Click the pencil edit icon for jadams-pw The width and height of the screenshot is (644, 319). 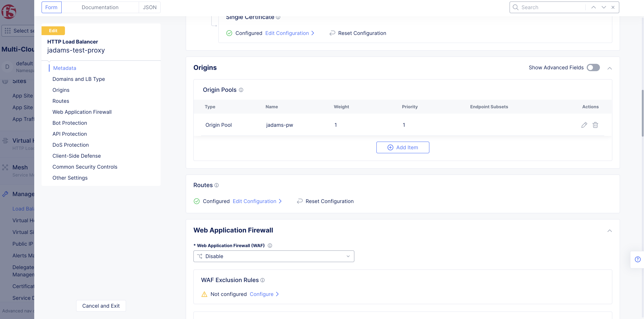coord(584,125)
